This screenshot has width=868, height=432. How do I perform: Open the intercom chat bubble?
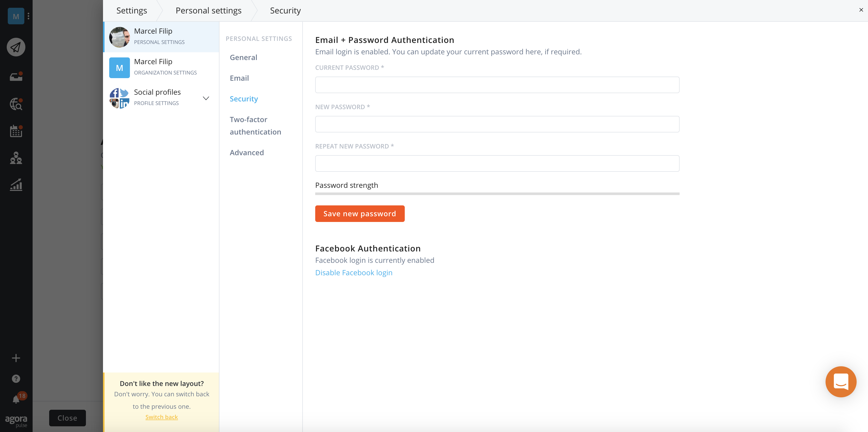[841, 382]
